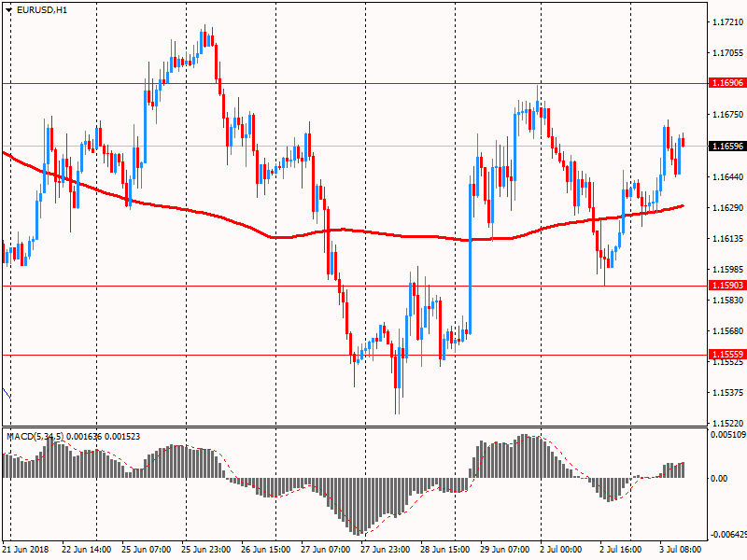The width and height of the screenshot is (747, 560).
Task: Click the 2 Jul 16:00 time label
Action: tap(620, 550)
